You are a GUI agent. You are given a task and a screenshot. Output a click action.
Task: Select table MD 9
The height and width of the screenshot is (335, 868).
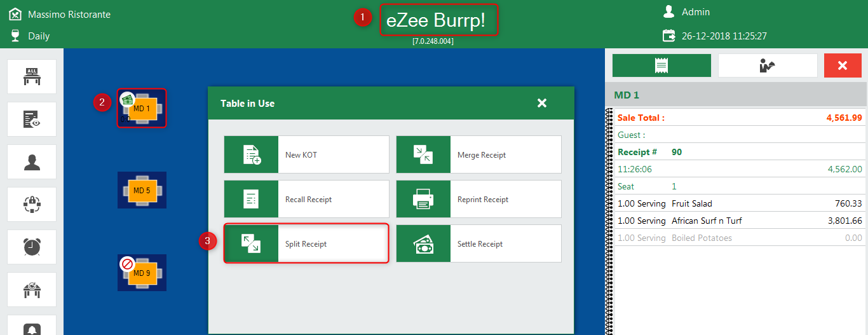click(x=142, y=273)
